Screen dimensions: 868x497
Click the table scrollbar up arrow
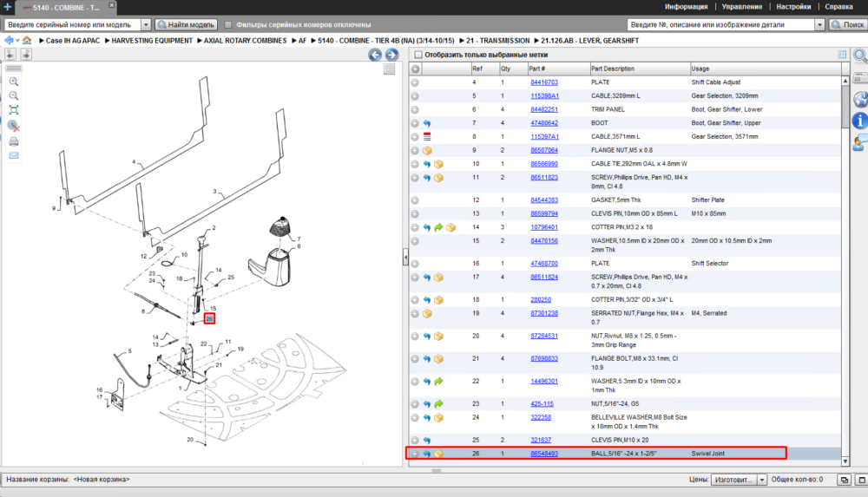(x=845, y=81)
